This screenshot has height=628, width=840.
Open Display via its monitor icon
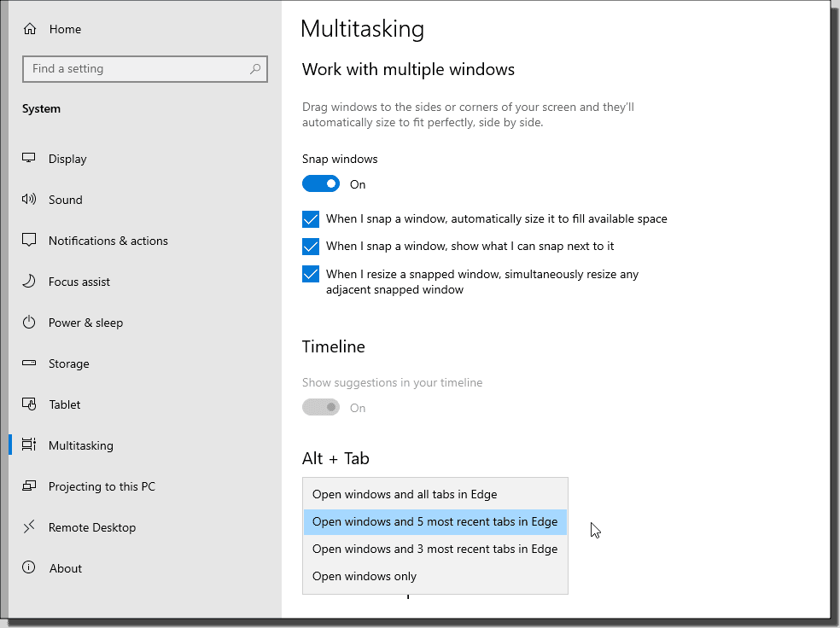click(29, 159)
